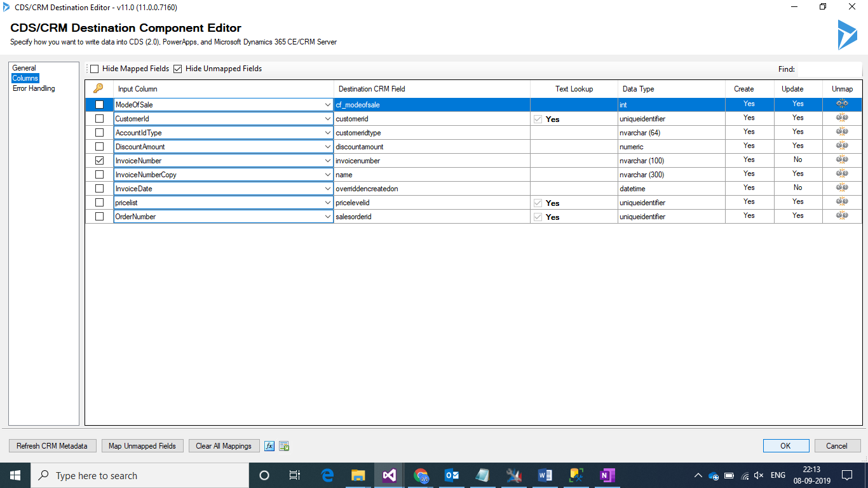Click the overriddencreatedon field cell

point(432,189)
